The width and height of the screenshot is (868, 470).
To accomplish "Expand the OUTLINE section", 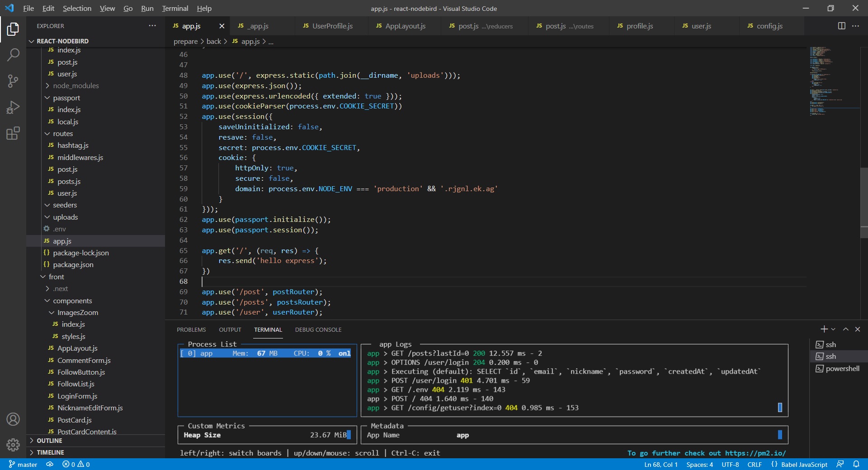I will pos(49,441).
